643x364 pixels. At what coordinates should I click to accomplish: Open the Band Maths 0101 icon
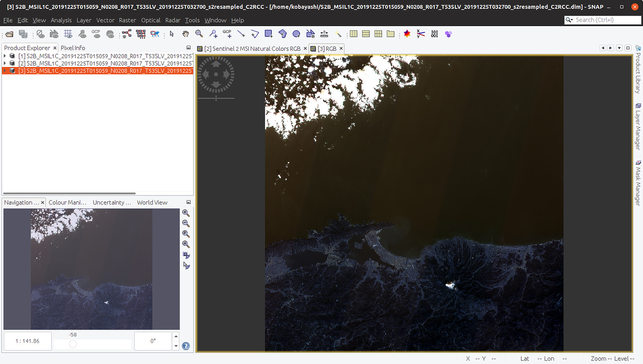(x=434, y=34)
